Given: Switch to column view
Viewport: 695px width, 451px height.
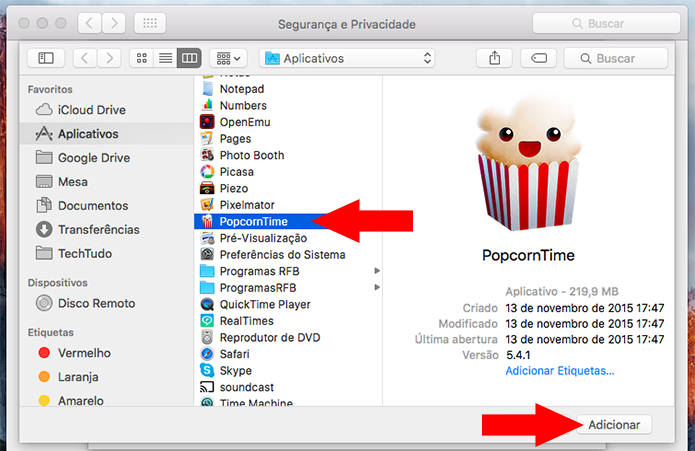Looking at the screenshot, I should pos(189,58).
